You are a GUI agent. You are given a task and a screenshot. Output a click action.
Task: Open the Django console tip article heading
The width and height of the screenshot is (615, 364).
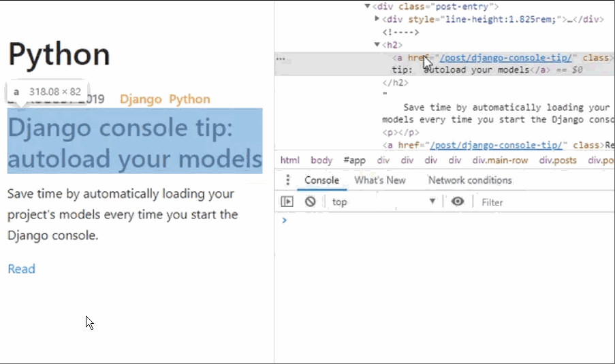(135, 142)
